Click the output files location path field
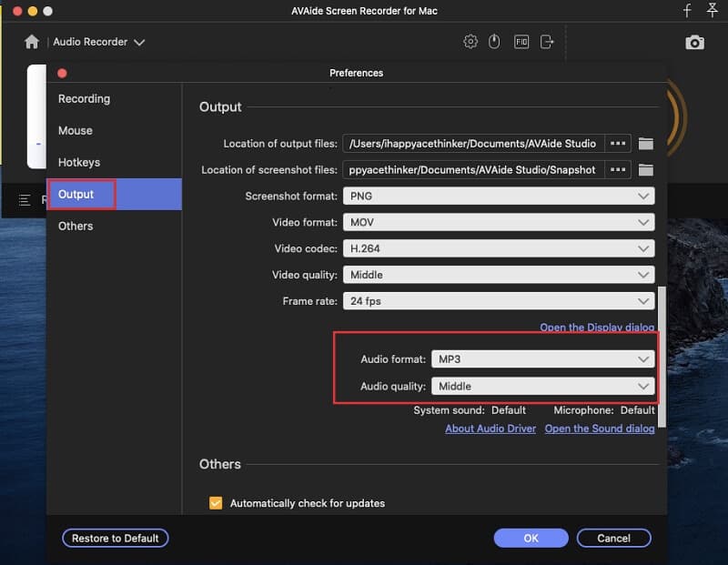 473,144
